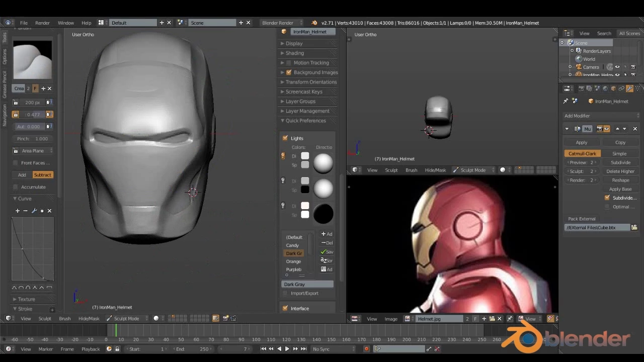644x362 pixels.
Task: Click the modifiers wrench tab icon
Action: pyautogui.click(x=629, y=88)
